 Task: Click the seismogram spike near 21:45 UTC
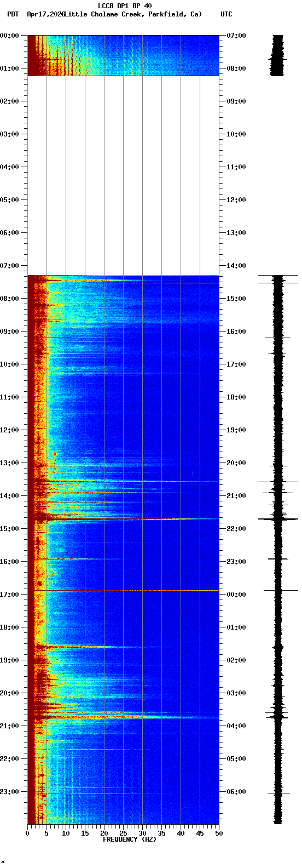coord(278,518)
